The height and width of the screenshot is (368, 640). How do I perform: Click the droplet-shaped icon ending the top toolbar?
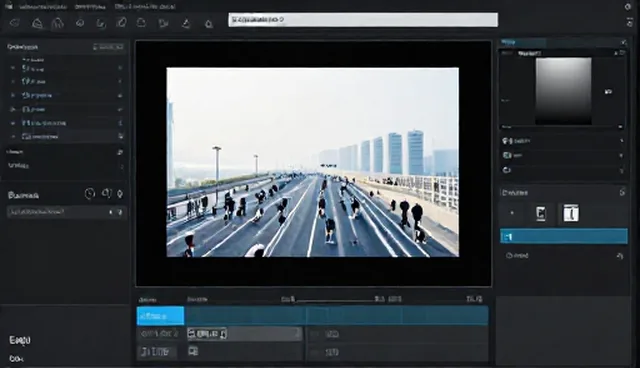(209, 24)
